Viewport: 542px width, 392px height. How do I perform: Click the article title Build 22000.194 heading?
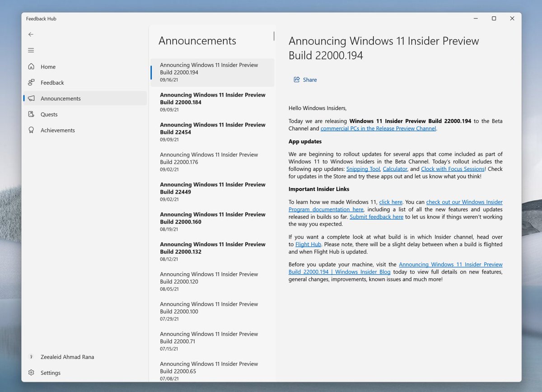383,48
